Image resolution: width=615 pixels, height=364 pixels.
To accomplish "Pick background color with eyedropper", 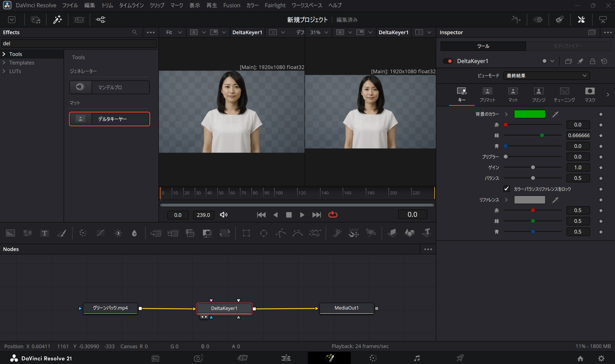I will point(555,114).
